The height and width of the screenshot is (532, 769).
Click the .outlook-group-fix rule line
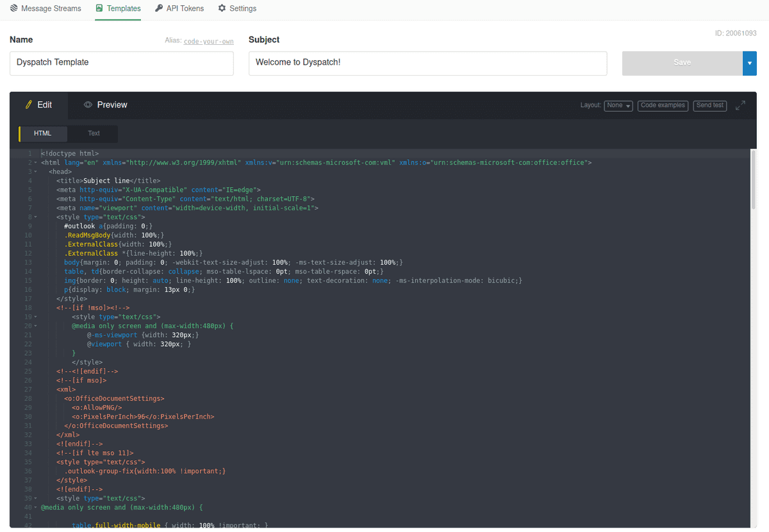(x=145, y=471)
